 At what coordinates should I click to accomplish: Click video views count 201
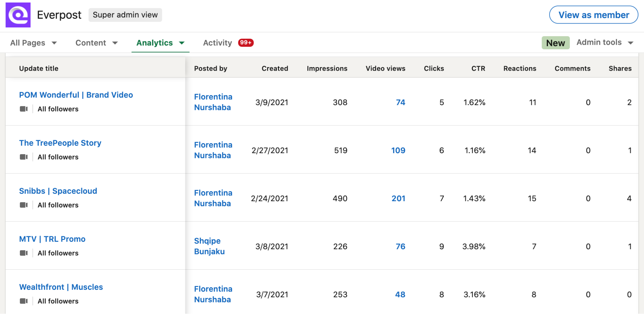pyautogui.click(x=399, y=199)
